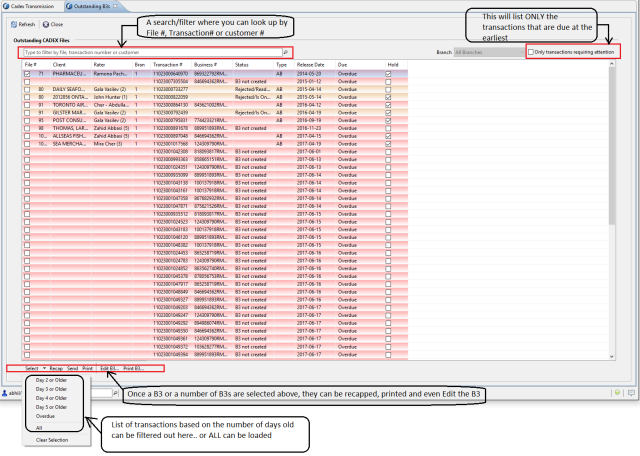The height and width of the screenshot is (456, 640).
Task: Choose Day 3 or Older from menu
Action: click(x=51, y=389)
